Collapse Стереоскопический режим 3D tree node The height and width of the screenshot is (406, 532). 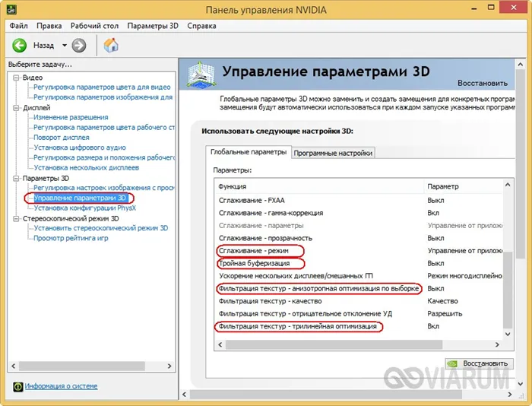(x=16, y=219)
